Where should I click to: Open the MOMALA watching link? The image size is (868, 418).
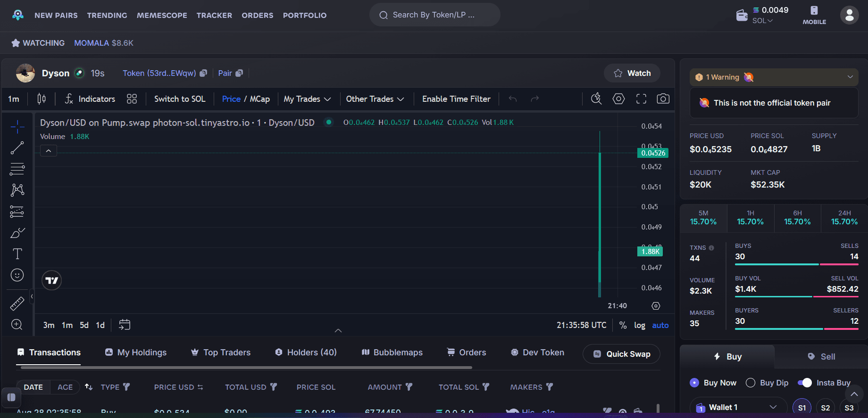click(x=104, y=43)
